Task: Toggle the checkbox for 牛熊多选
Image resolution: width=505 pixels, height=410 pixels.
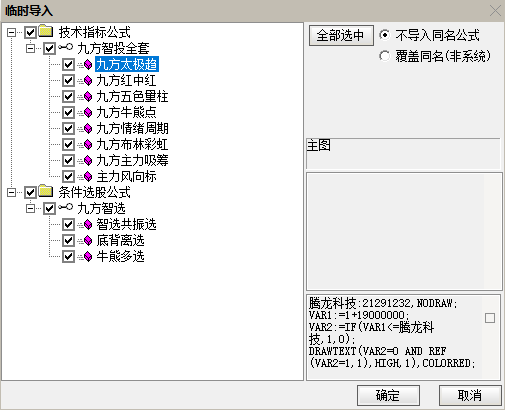Action: [68, 256]
